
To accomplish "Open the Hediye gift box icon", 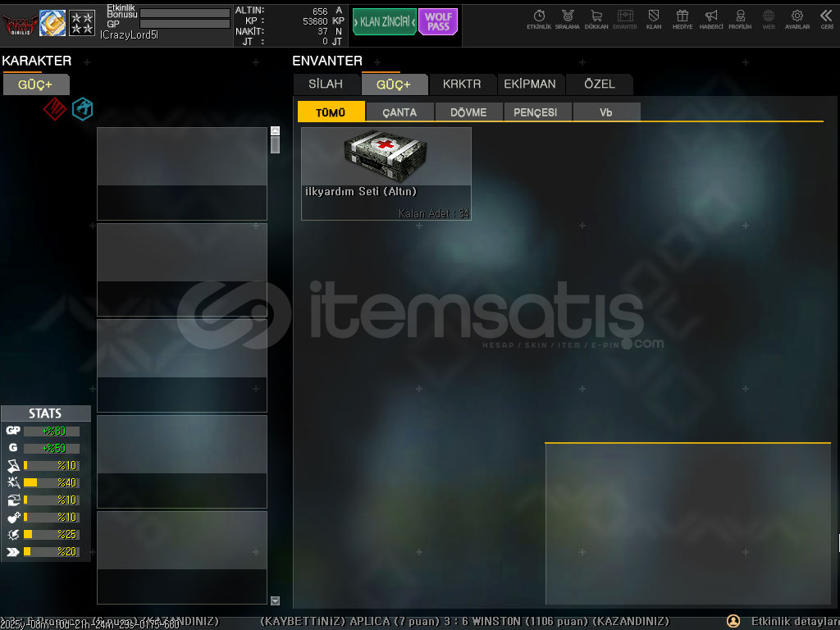I will coord(682,18).
